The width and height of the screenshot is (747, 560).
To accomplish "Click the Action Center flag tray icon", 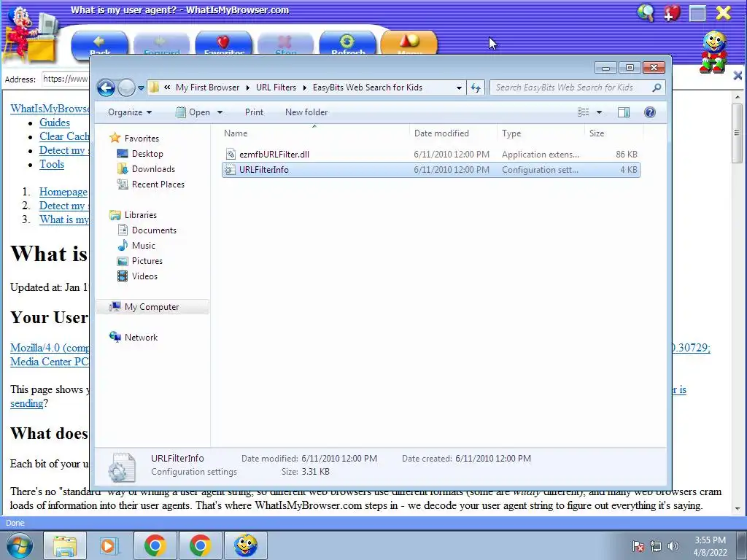I will click(x=638, y=546).
